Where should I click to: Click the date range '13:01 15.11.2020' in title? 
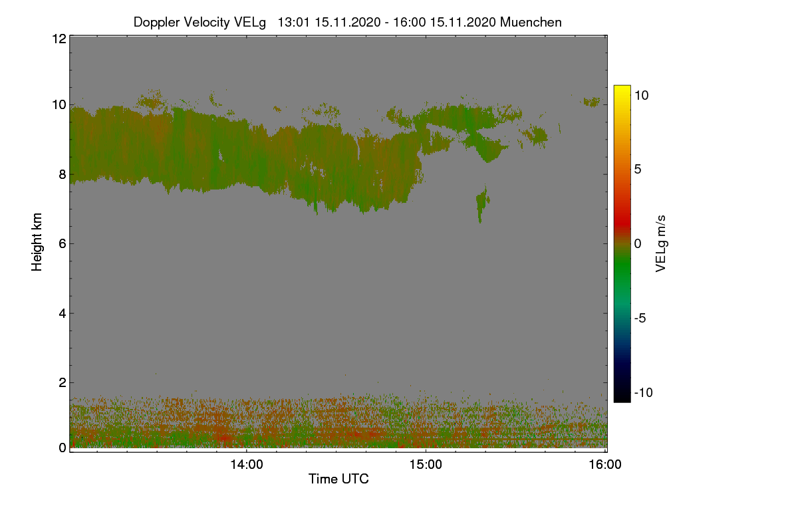328,22
